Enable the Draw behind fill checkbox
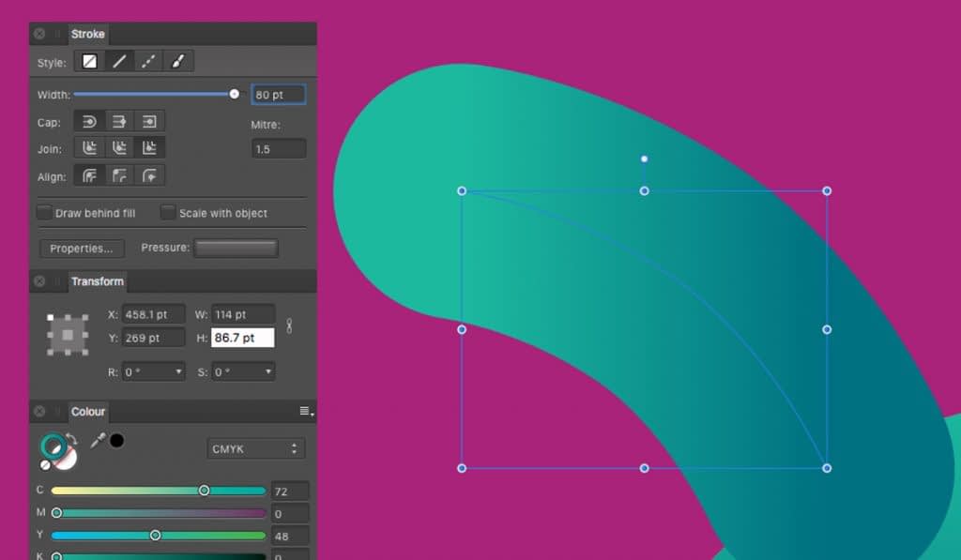 44,212
